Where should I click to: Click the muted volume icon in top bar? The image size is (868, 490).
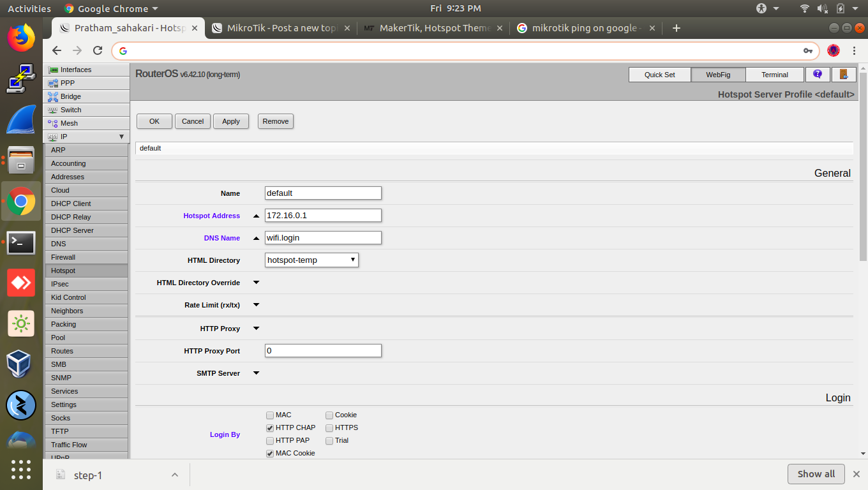click(823, 8)
